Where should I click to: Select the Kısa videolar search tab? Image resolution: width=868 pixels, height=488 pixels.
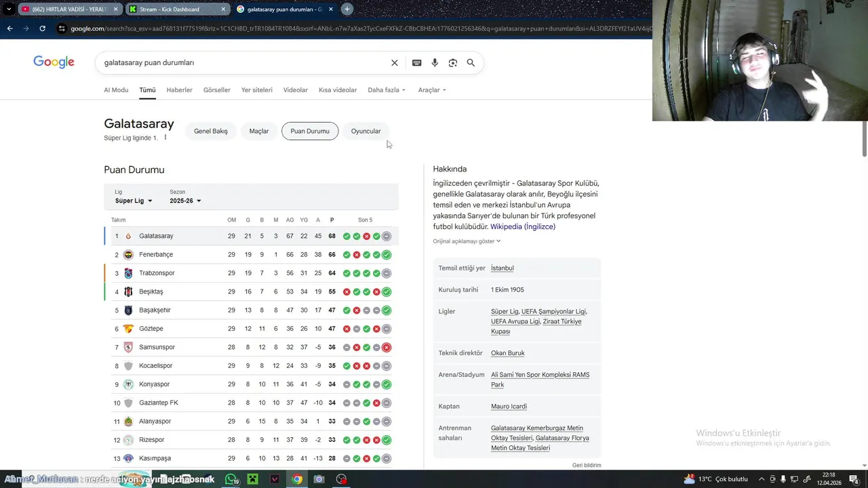point(338,90)
